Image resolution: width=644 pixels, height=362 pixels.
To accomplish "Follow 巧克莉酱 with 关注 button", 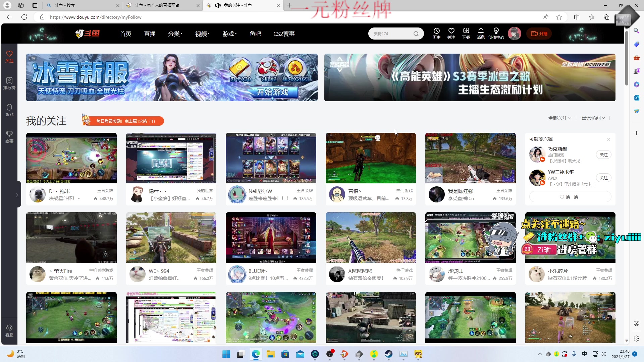I will [x=603, y=155].
